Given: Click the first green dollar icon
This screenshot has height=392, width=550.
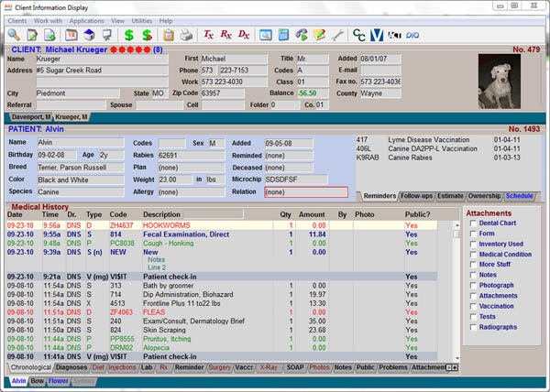Looking at the screenshot, I should [x=129, y=35].
